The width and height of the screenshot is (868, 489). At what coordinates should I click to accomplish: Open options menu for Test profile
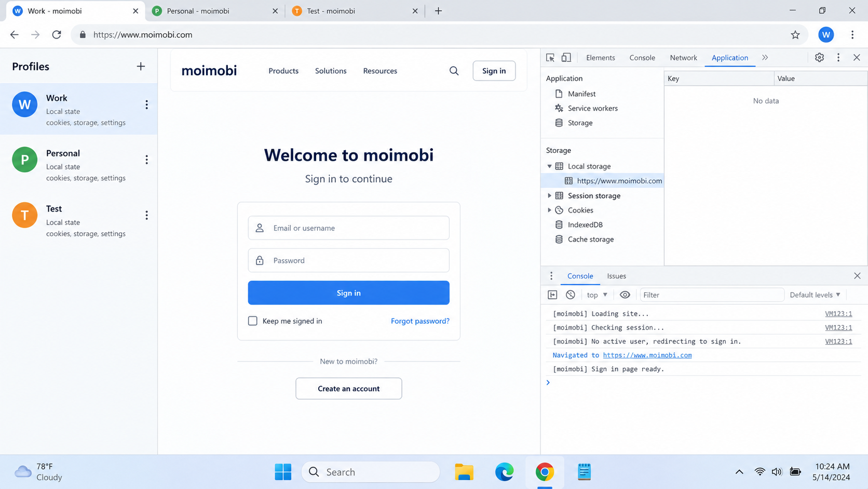pyautogui.click(x=147, y=215)
